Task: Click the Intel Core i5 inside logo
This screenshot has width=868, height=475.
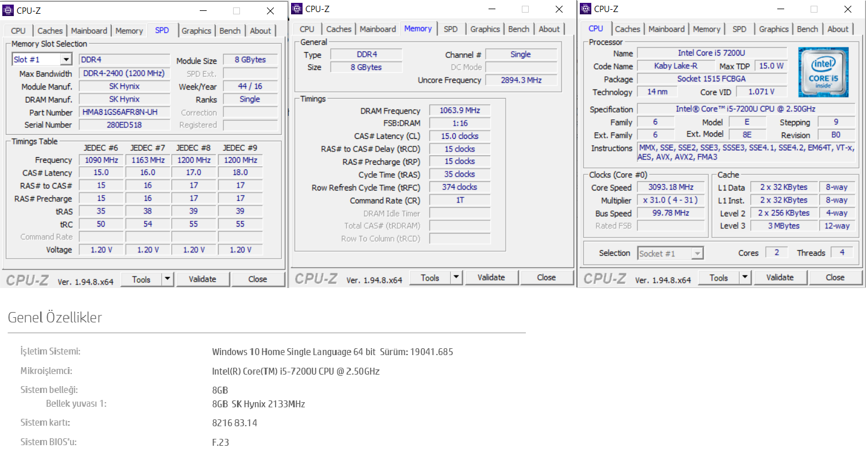Action: tap(823, 72)
